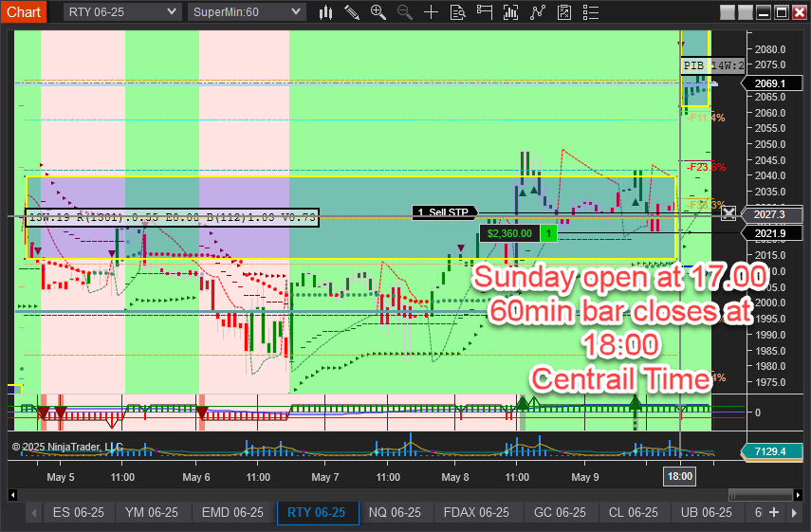
Task: Open the SuperMin:60 interval dropdown
Action: tap(247, 12)
